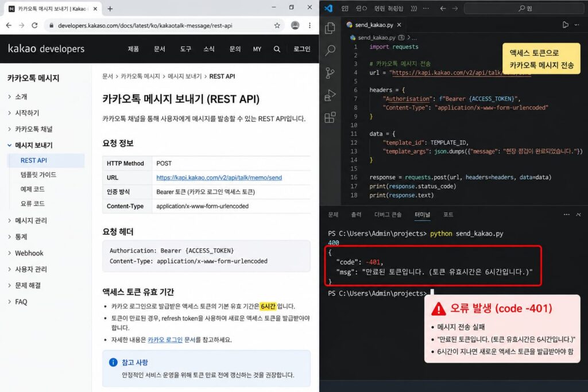Open the terminal panel more actions menu
The image size is (588, 392).
(x=566, y=215)
